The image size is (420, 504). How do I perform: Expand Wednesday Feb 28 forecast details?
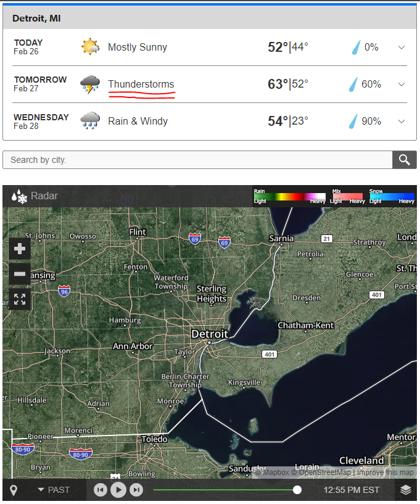[401, 121]
